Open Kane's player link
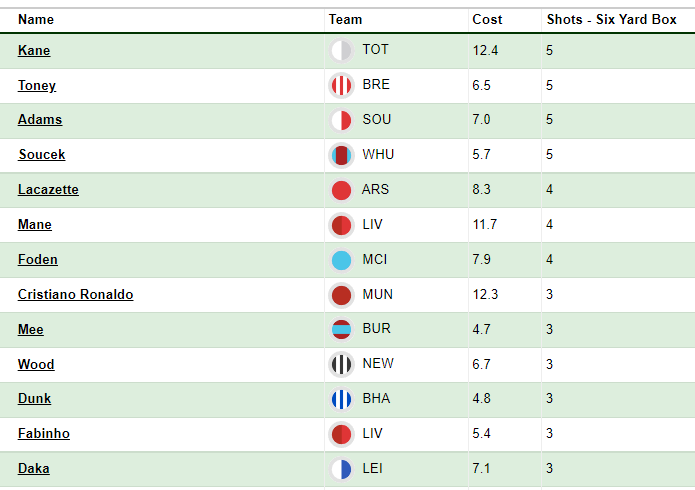The height and width of the screenshot is (490, 695). (34, 51)
